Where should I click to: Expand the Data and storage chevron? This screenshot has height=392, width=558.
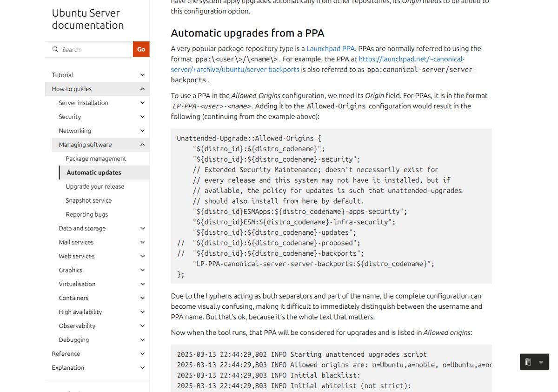pos(142,228)
